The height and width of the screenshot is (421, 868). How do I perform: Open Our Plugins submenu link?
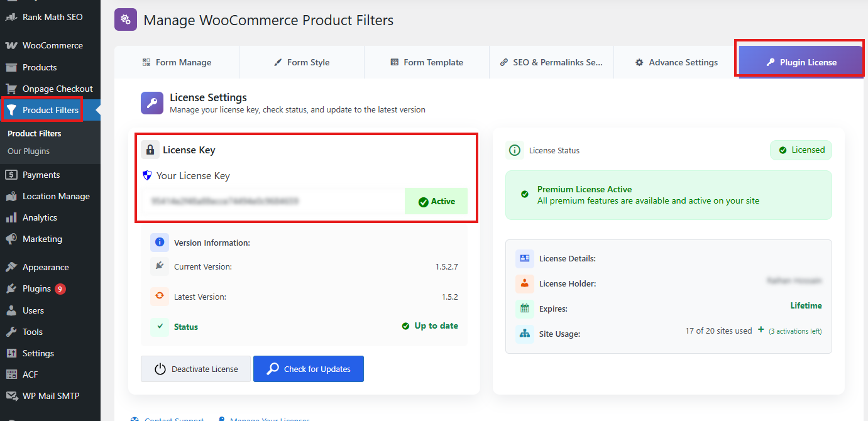tap(28, 151)
